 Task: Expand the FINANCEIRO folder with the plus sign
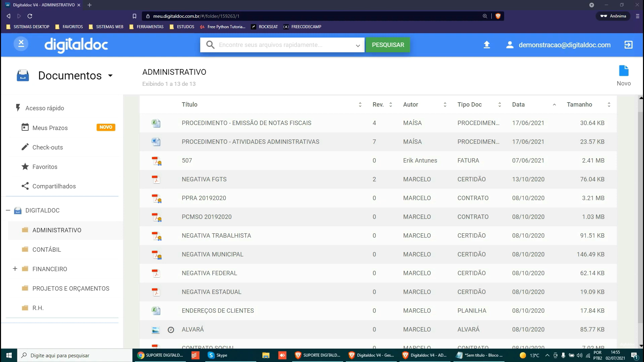[x=15, y=269]
